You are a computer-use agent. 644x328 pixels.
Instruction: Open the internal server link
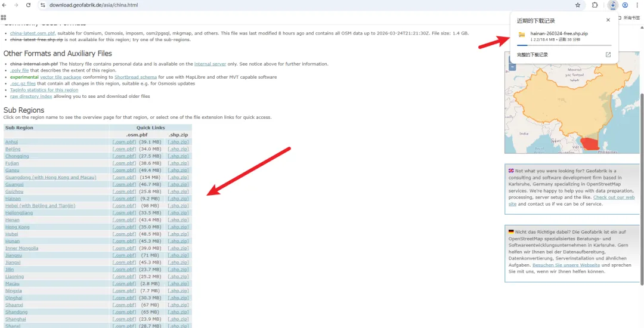click(x=210, y=64)
